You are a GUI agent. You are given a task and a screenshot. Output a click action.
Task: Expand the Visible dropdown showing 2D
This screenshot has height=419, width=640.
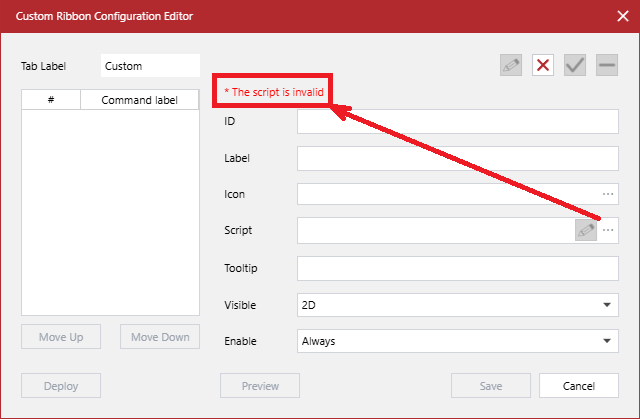458,305
